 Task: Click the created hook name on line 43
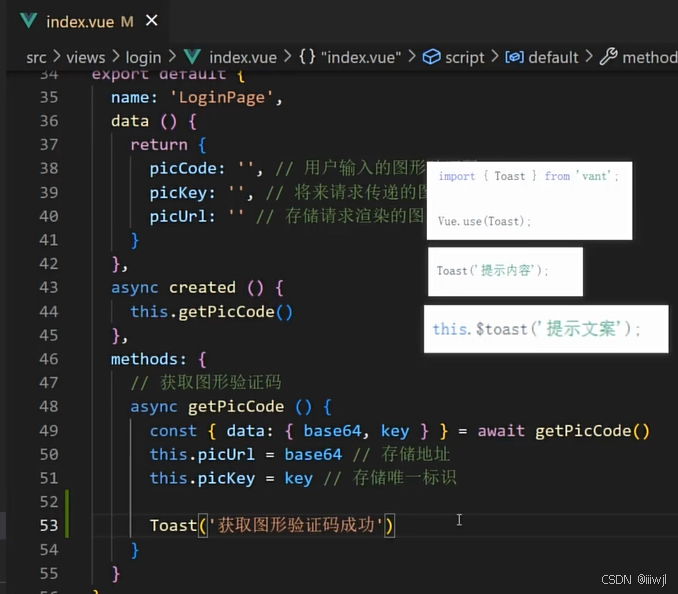202,287
